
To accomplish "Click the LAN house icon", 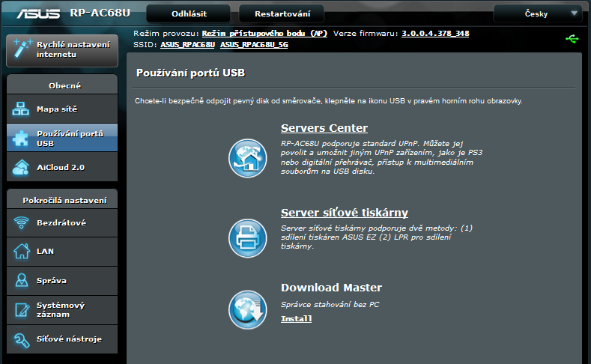I will tap(22, 252).
